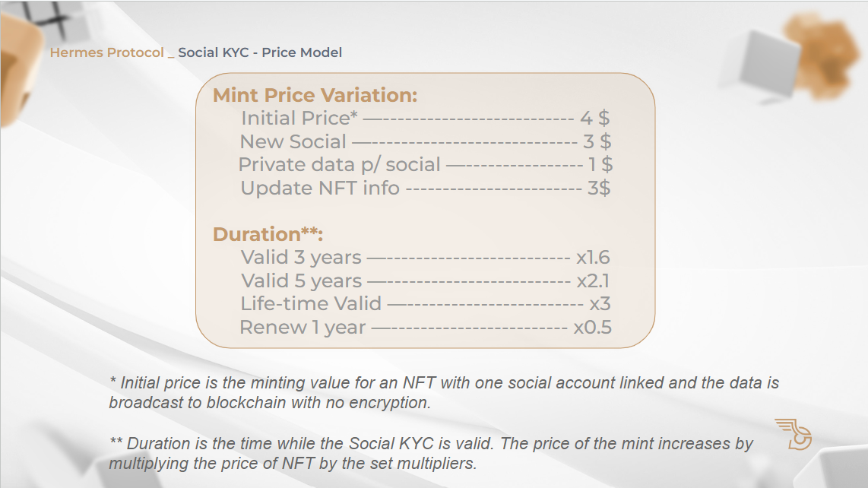
Task: Click the "x2.1" multiplier value
Action: point(593,280)
